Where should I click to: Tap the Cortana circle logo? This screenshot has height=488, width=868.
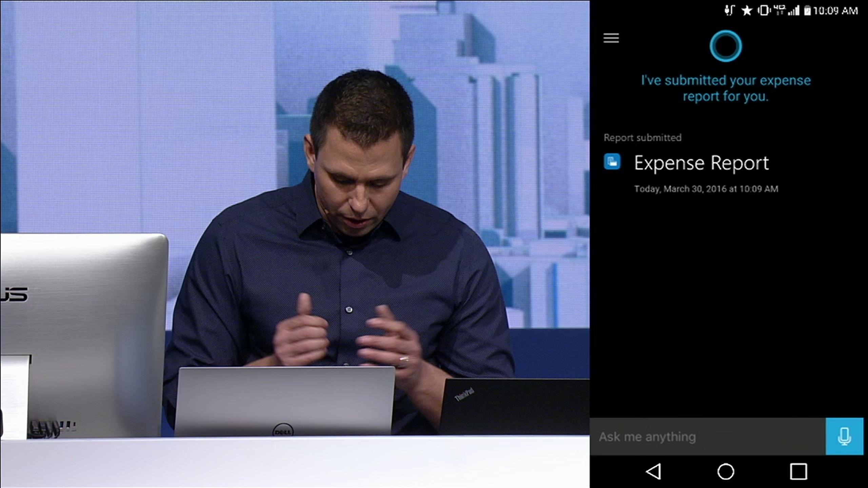pyautogui.click(x=725, y=46)
